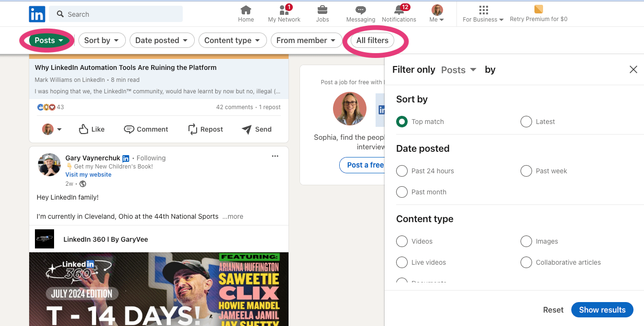View the 1 repost count
Screen dimensions: 644x326
270,107
